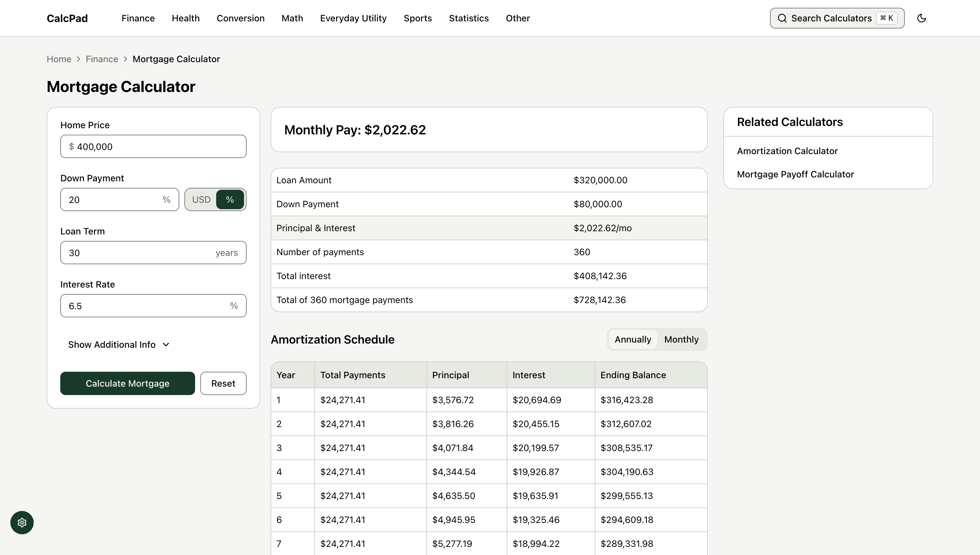Open the Sports menu
Viewport: 980px width, 555px height.
pyautogui.click(x=418, y=18)
